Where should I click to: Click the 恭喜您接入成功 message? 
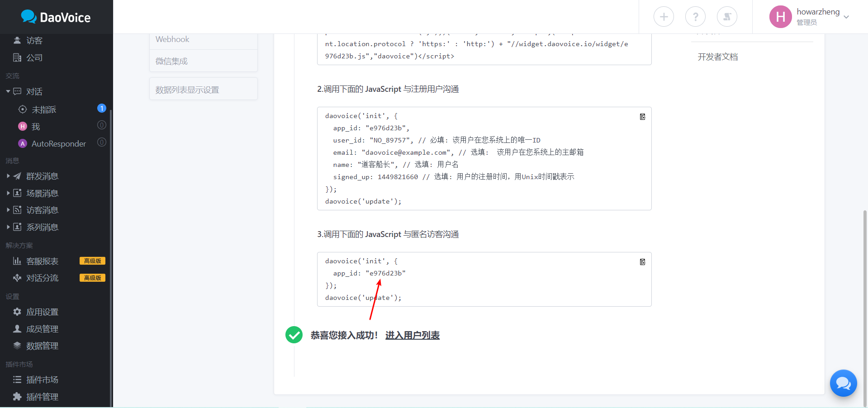[344, 335]
